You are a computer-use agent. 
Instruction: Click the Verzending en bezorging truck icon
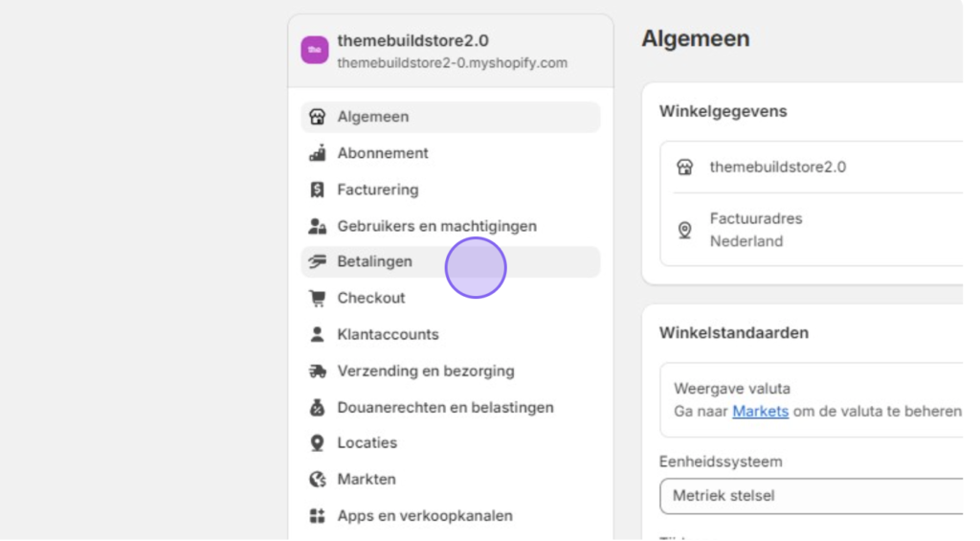pos(317,371)
